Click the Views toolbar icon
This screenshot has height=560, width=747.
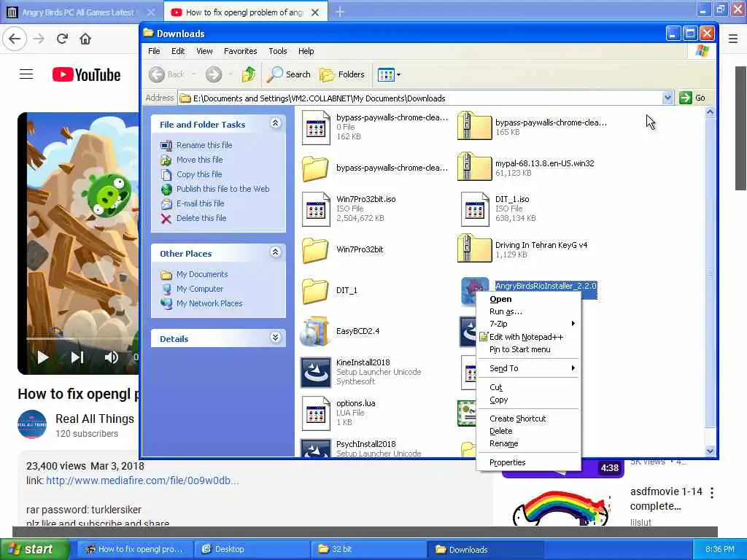coord(385,74)
